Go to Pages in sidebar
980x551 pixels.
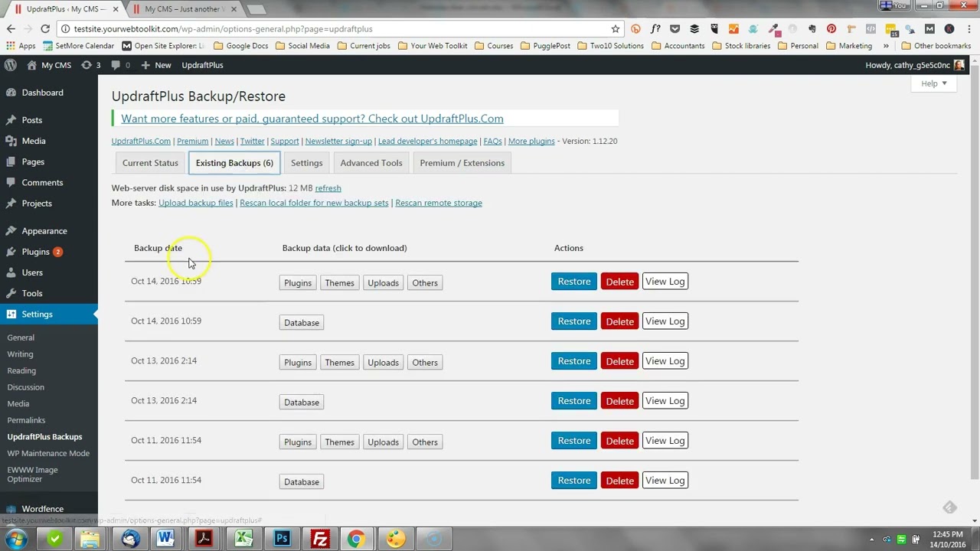tap(33, 161)
